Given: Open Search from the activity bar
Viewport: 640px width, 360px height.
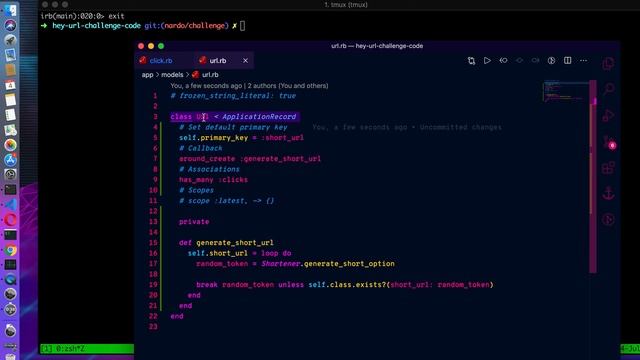Looking at the screenshot, I should click(608, 89).
